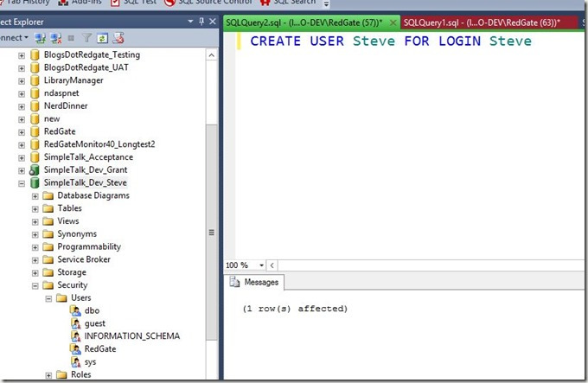The height and width of the screenshot is (383, 588).
Task: Click the CREATE keyword in the query
Action: (276, 41)
